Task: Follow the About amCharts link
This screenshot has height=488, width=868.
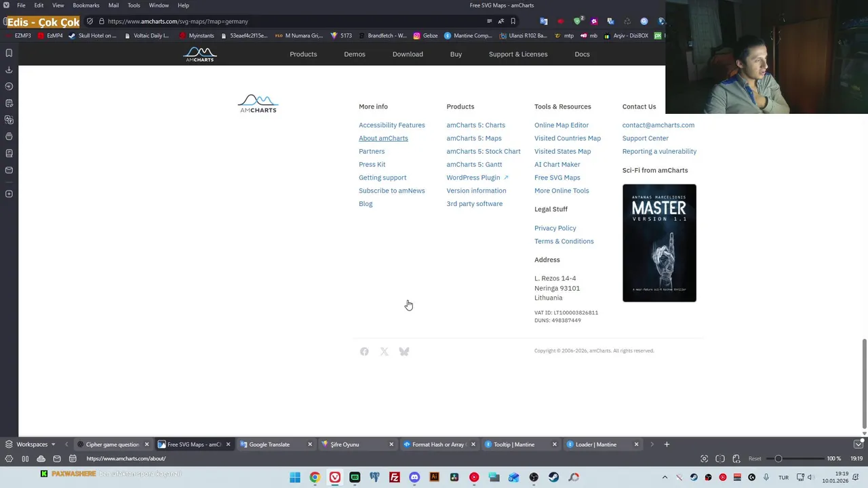Action: [x=383, y=138]
